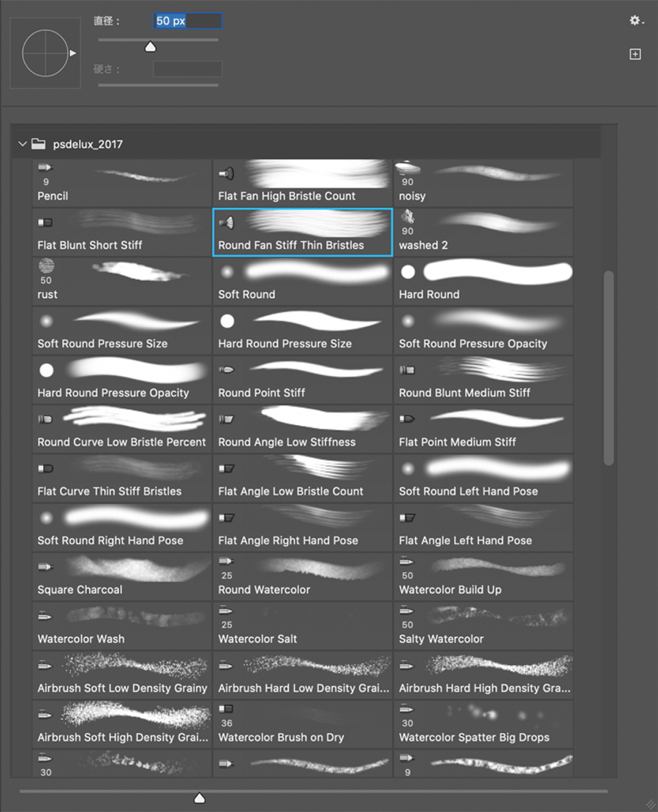
Task: Expand the brush angle preview arrow
Action: click(x=73, y=53)
